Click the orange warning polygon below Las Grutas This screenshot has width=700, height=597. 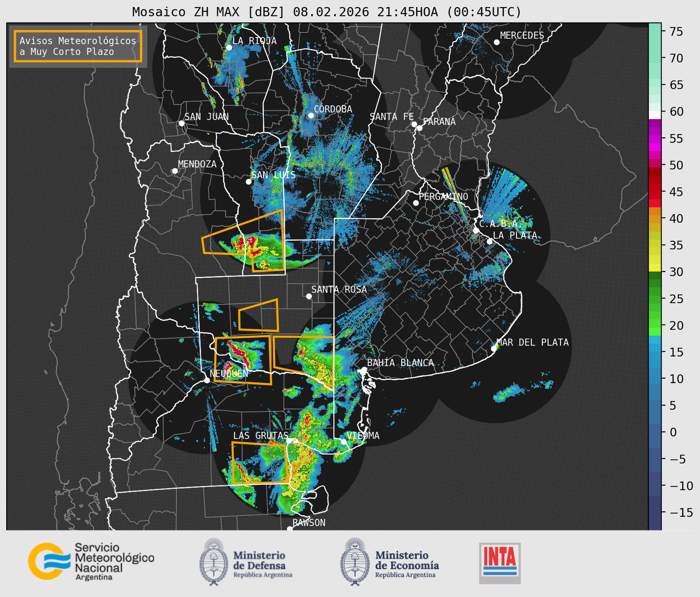pos(260,463)
